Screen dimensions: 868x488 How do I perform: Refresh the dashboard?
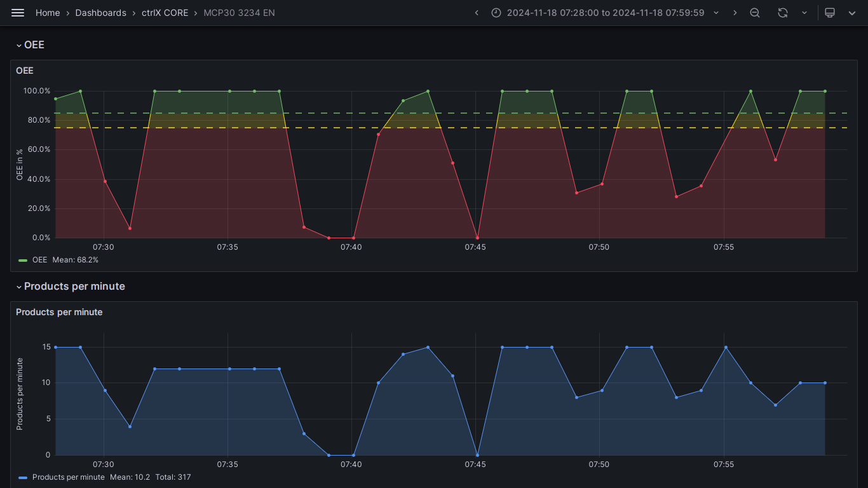[783, 13]
